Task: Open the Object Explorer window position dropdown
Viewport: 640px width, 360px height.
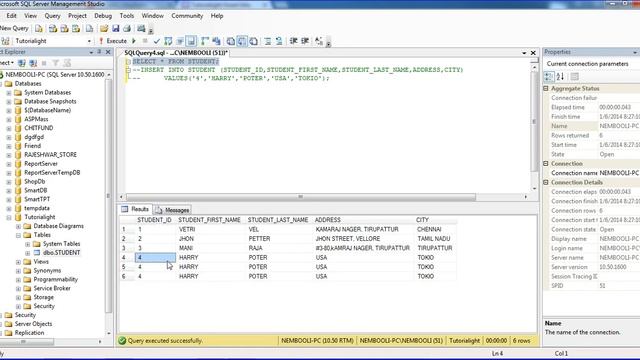Action: [x=91, y=52]
